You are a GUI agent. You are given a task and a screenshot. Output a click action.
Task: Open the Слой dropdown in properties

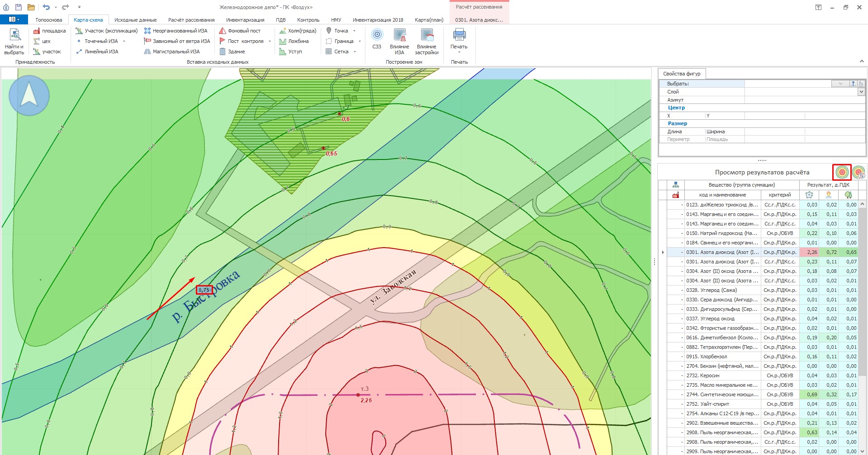[861, 92]
